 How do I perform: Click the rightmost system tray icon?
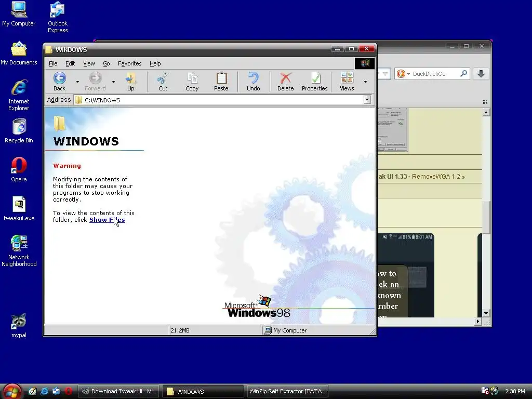494,391
